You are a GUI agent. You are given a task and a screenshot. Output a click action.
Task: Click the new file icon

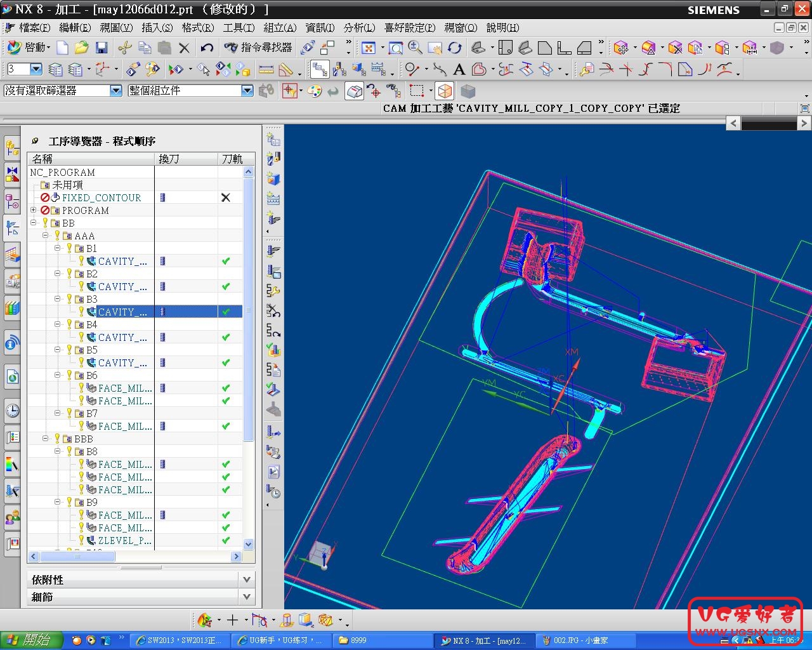(x=62, y=48)
